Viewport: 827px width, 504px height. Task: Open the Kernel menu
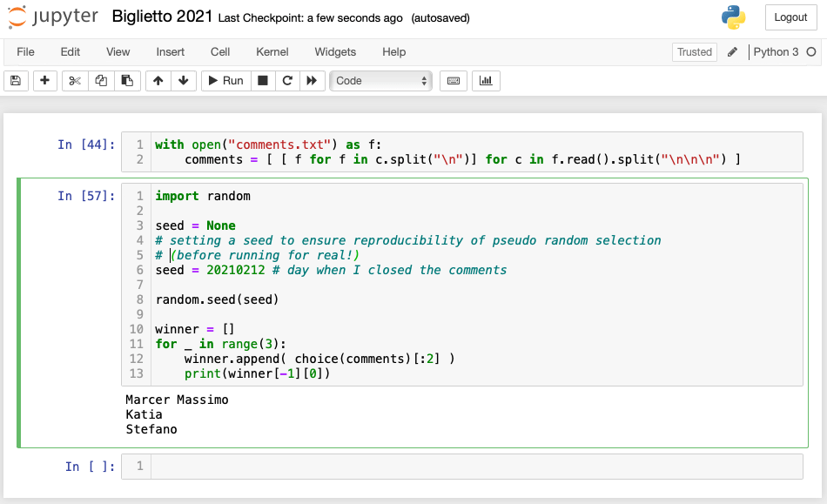pos(272,51)
